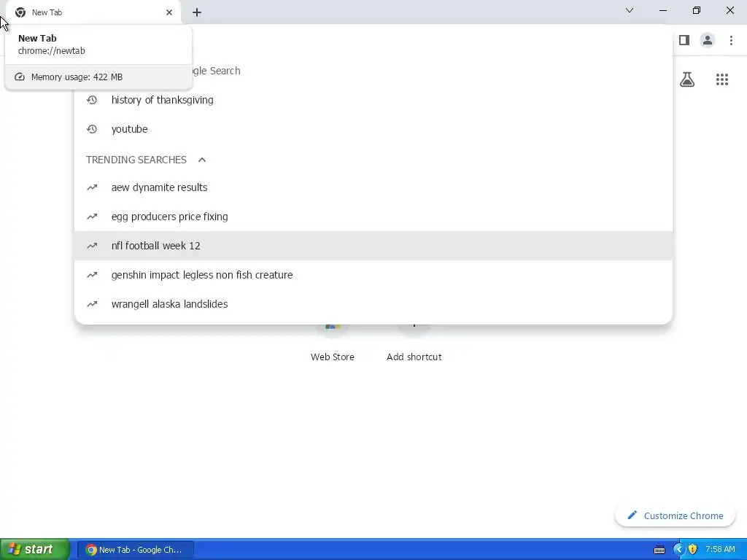Open a new tab with plus button
This screenshot has height=560, width=747.
(x=197, y=12)
